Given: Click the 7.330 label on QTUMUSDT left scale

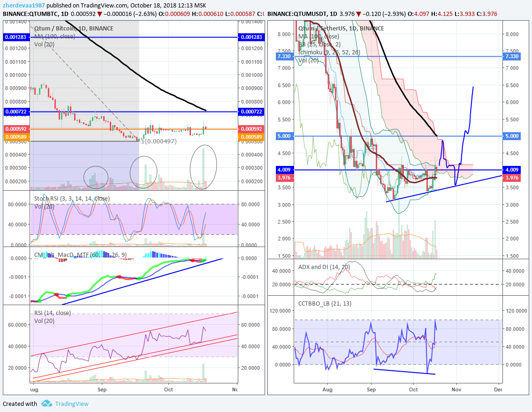Looking at the screenshot, I should [284, 56].
